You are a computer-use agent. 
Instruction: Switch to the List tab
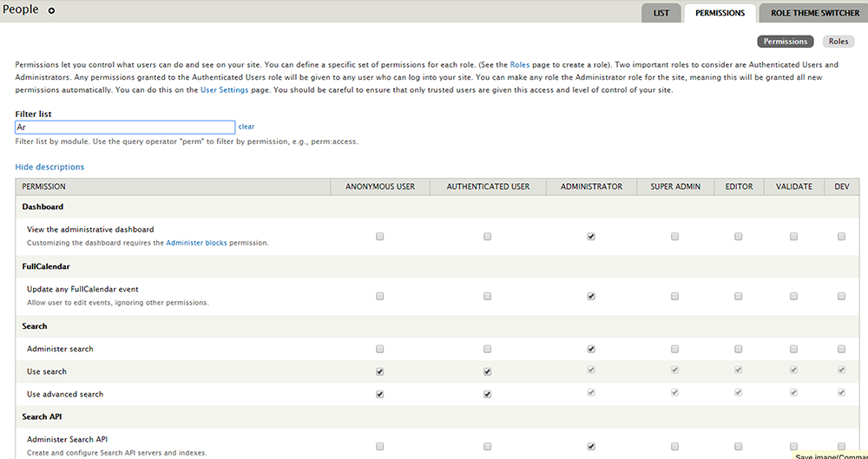661,13
